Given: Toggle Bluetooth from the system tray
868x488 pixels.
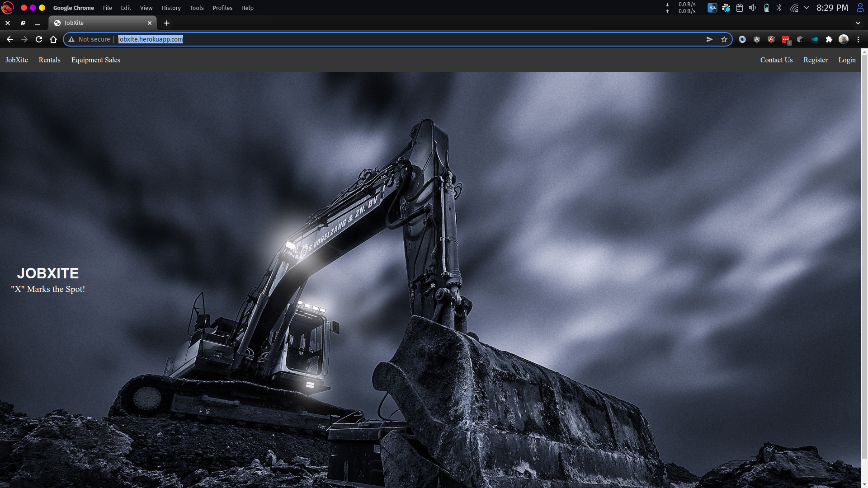Looking at the screenshot, I should (x=779, y=8).
